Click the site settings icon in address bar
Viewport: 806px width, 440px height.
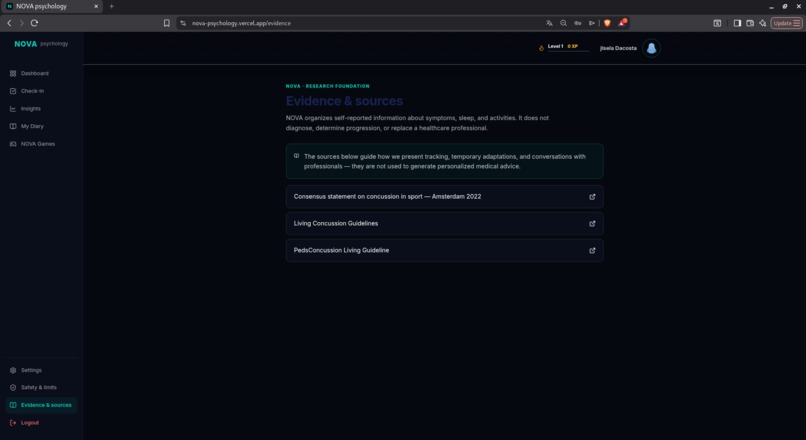(183, 23)
